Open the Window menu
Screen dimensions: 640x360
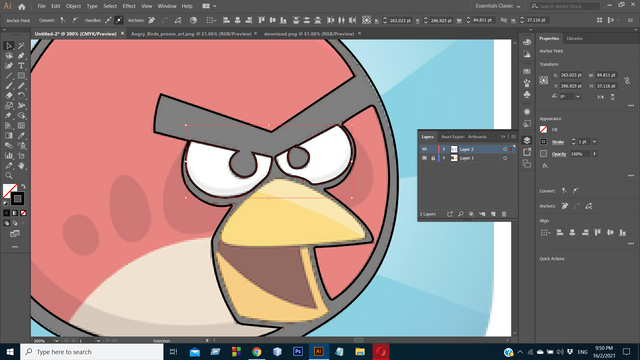coord(167,6)
